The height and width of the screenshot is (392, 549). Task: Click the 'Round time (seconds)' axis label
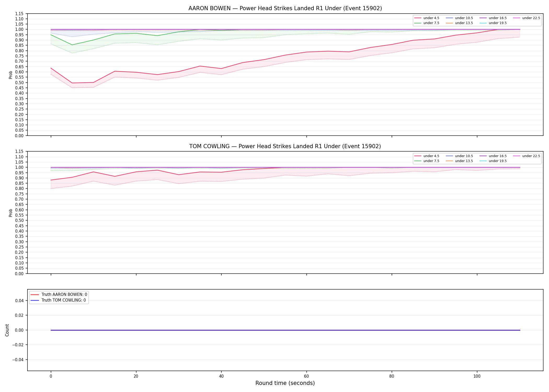pyautogui.click(x=285, y=383)
